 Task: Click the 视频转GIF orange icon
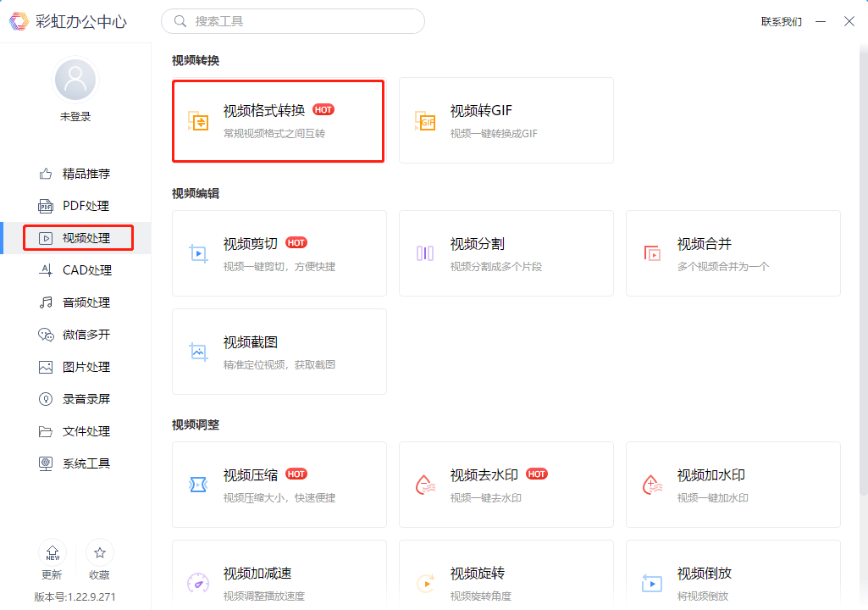(425, 121)
